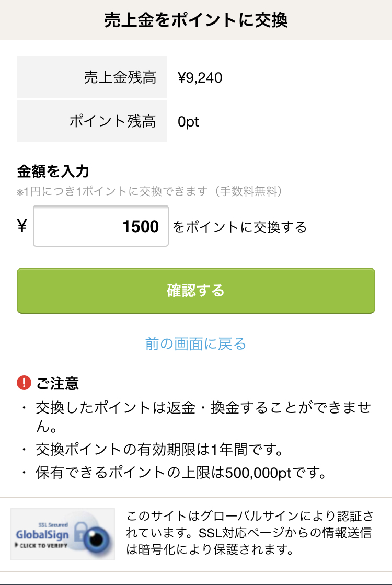Screen dimensions: 392x585
Task: Click the 手数料無料 exchange rate note
Action: tap(149, 191)
